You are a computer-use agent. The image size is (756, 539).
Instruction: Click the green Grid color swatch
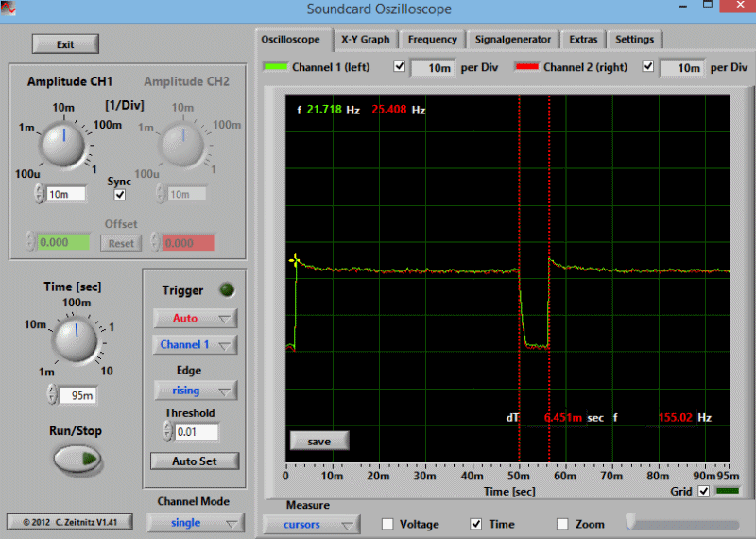pyautogui.click(x=728, y=491)
